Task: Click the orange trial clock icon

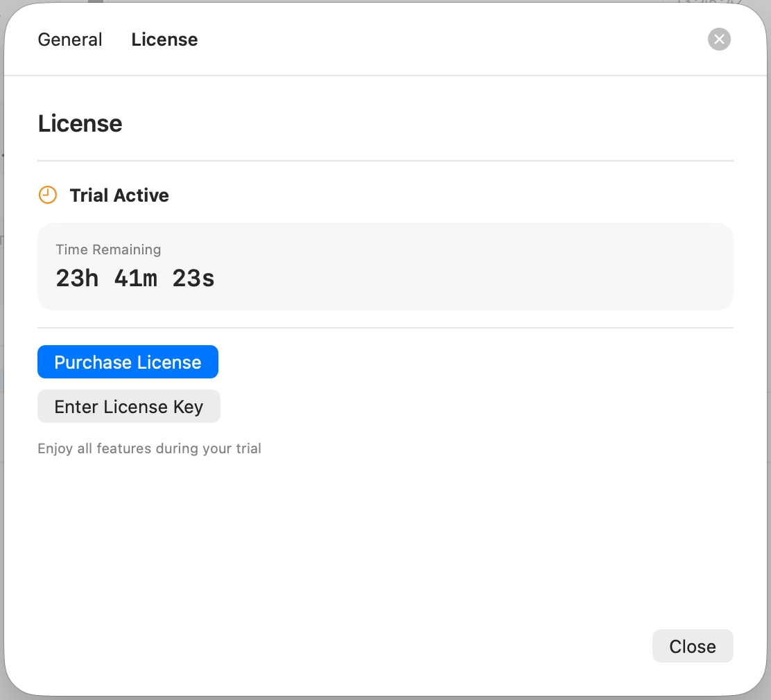Action: (x=47, y=195)
